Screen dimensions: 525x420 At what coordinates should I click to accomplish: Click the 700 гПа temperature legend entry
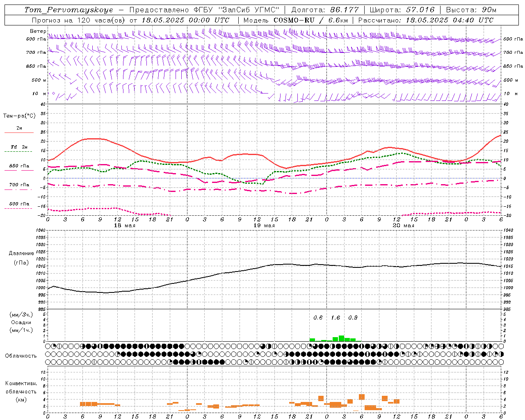tap(19, 185)
